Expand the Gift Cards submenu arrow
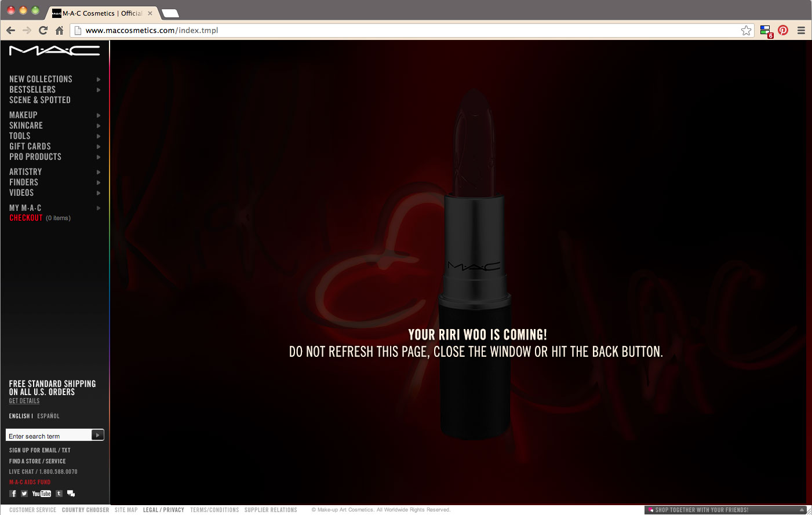Viewport: 812px width, 515px height. click(x=99, y=147)
